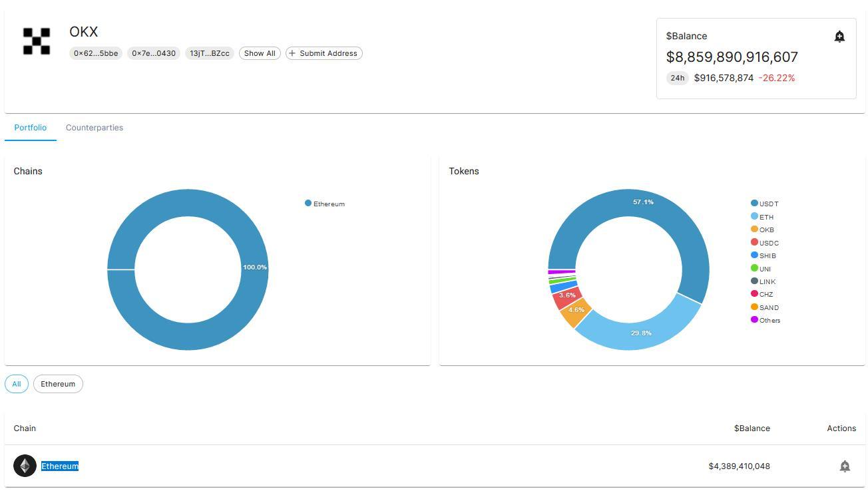
Task: Click the -26.22% change value
Action: point(777,78)
